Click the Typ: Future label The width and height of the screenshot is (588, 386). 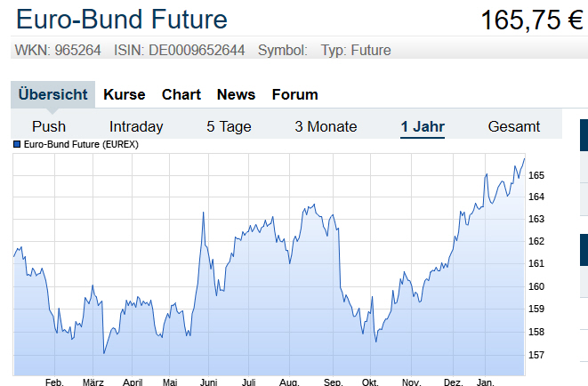pos(355,51)
